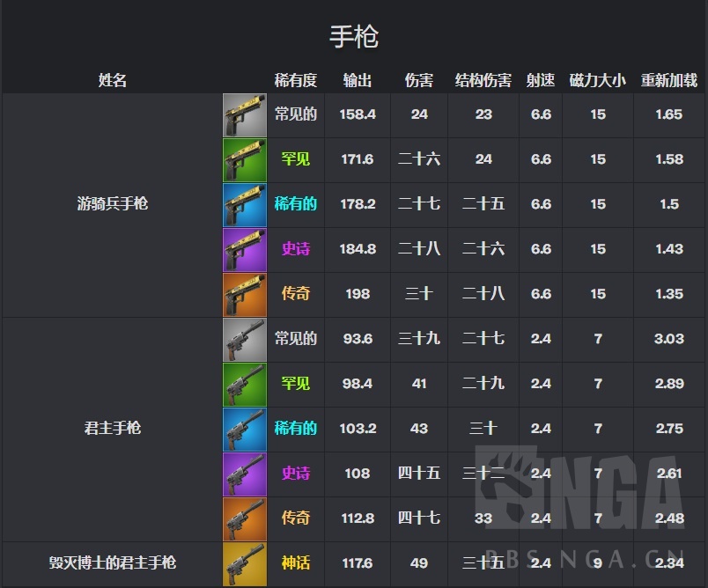Click the 姓名 column header
Screen dimensions: 708x588
[113, 80]
